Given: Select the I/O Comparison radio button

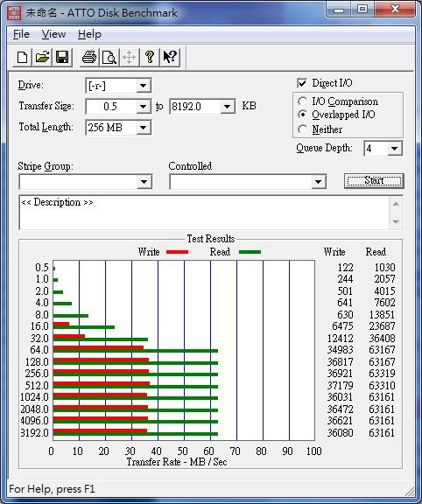Looking at the screenshot, I should click(x=302, y=101).
